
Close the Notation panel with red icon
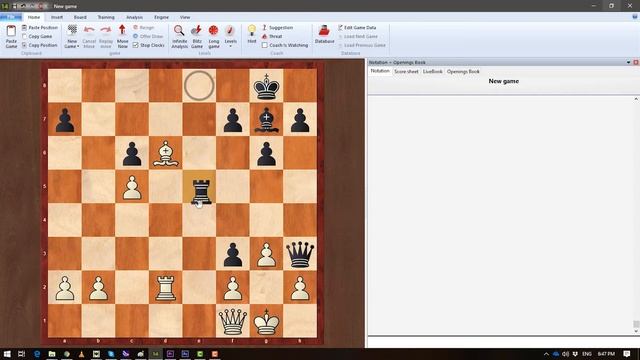[636, 62]
